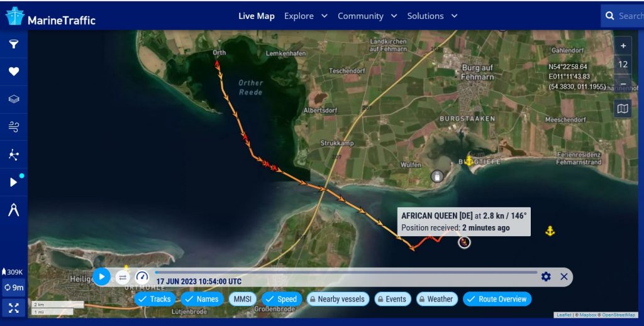Enter fullscreen map mode
644x326 pixels.
coord(13,307)
